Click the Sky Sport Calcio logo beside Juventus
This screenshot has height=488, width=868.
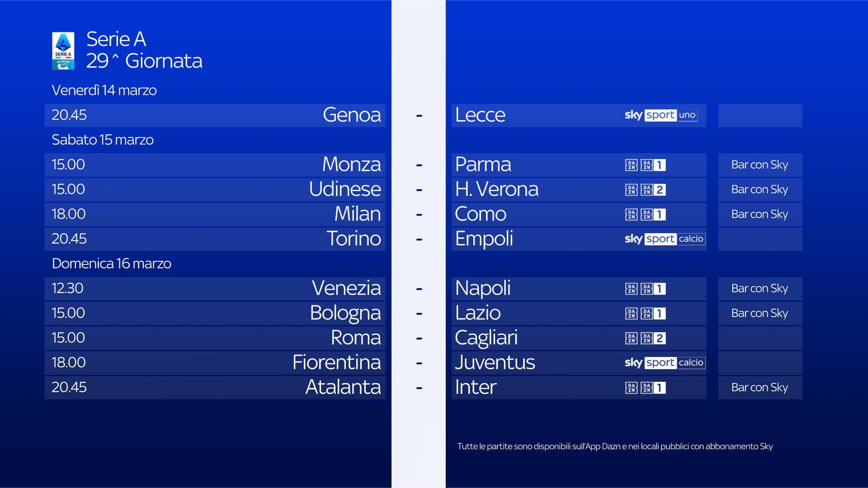pyautogui.click(x=664, y=363)
